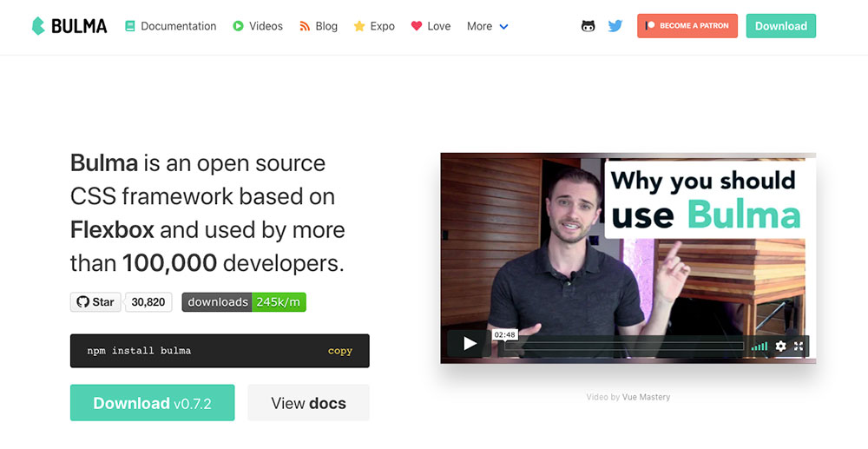Click the GitHub Star button

click(95, 302)
